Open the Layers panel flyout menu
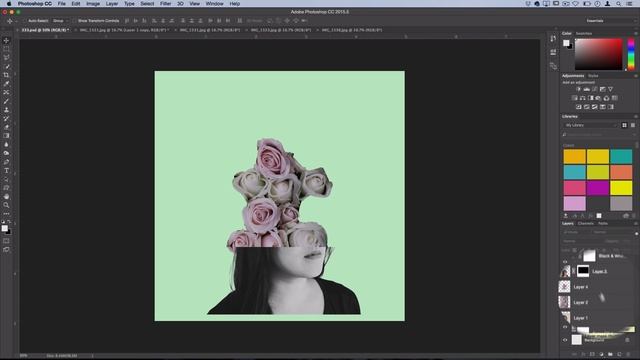The height and width of the screenshot is (360, 640). click(636, 224)
